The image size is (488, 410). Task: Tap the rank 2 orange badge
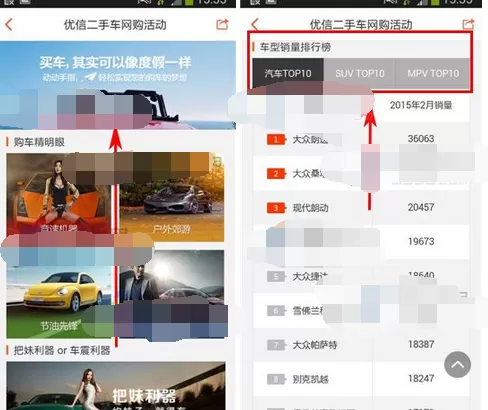coord(276,174)
